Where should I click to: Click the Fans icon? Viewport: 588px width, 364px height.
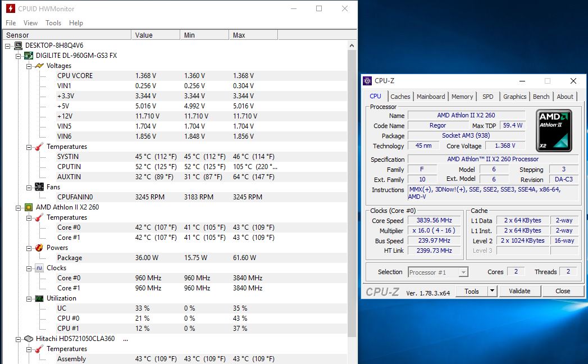pyautogui.click(x=39, y=187)
